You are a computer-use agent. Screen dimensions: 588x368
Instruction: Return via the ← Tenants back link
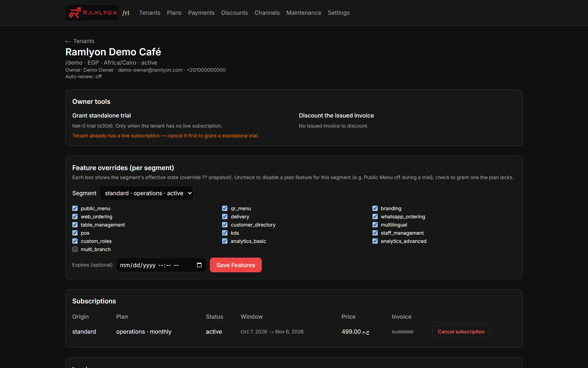coord(80,41)
